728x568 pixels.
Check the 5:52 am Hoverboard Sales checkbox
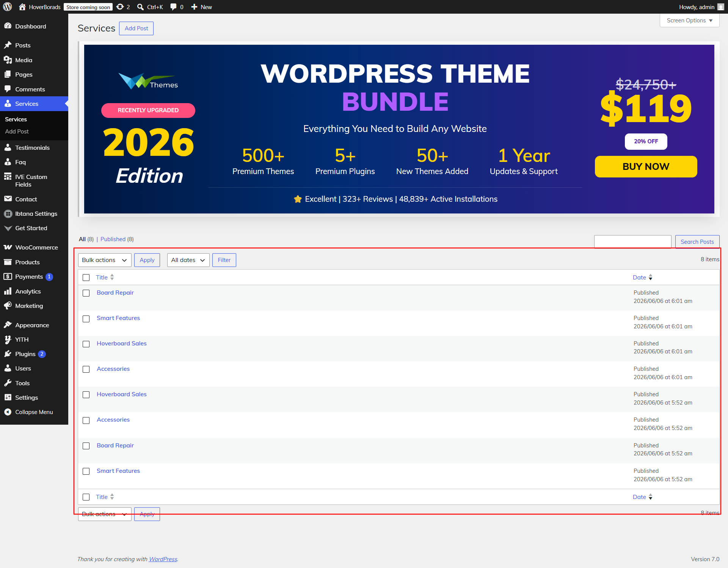point(86,395)
